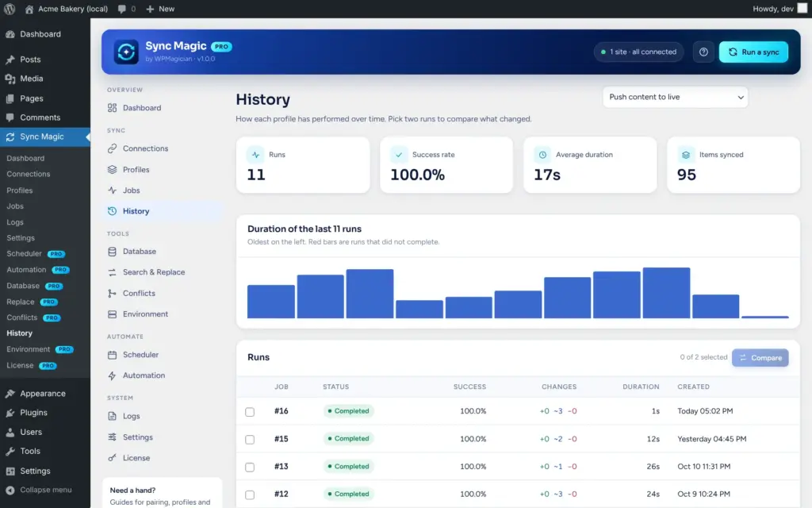Click the DURATION column header
Image resolution: width=812 pixels, height=508 pixels.
[641, 387]
